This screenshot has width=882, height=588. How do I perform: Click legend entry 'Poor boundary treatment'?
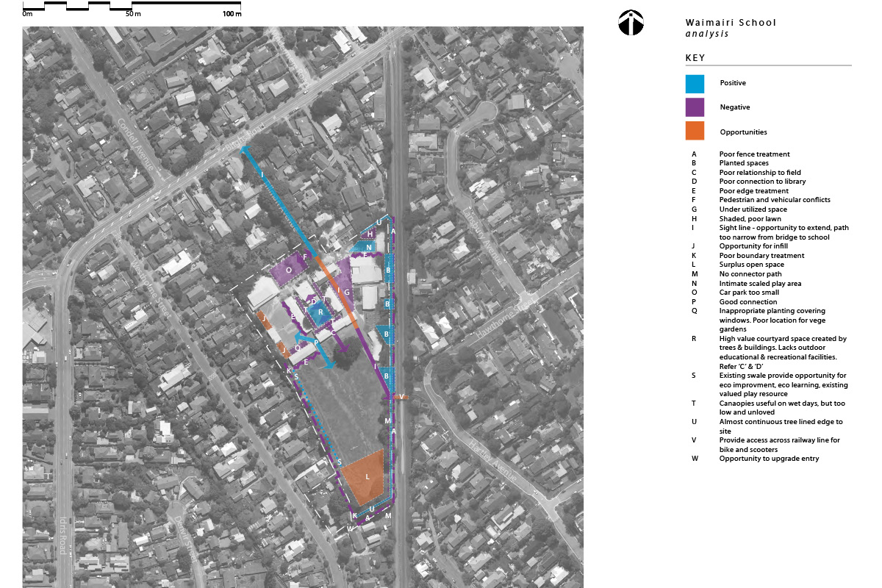(x=761, y=256)
